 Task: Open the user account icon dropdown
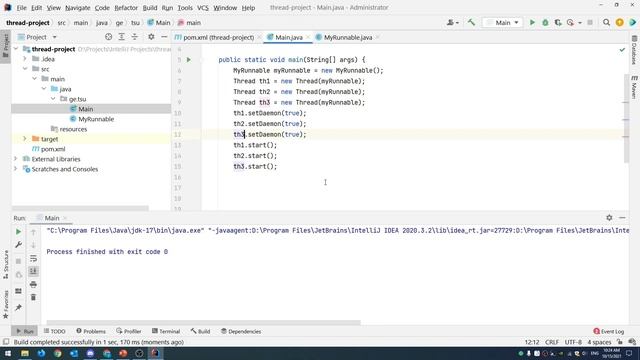click(452, 23)
